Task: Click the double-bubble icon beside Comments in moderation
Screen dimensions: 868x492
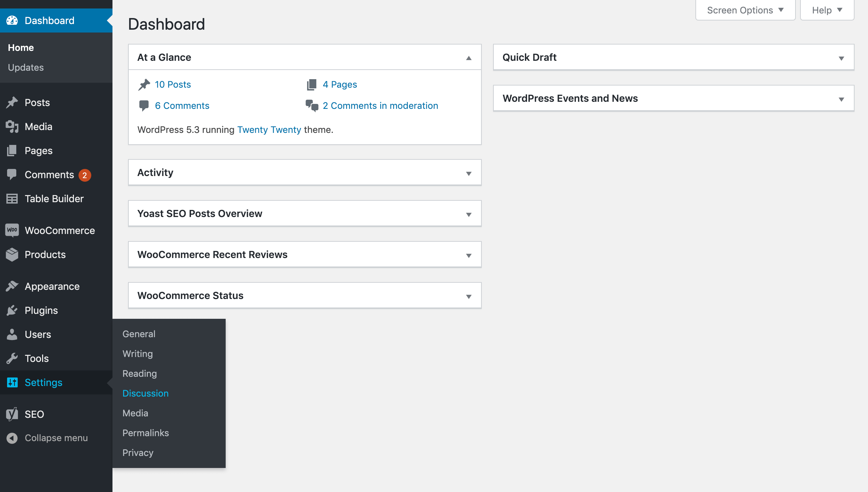Action: tap(312, 106)
